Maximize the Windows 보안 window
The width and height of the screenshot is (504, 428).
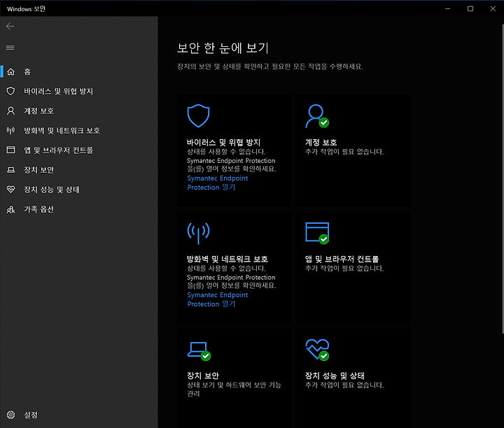click(x=470, y=8)
